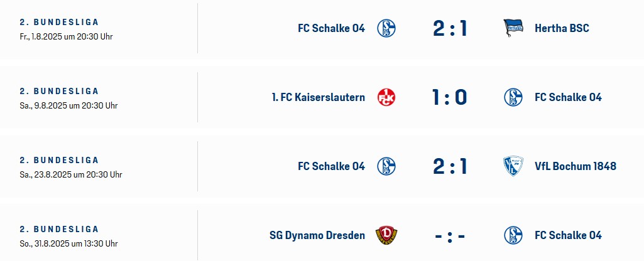Select the 1:0 score at Kaiserslautern
644x261 pixels.
click(x=450, y=97)
